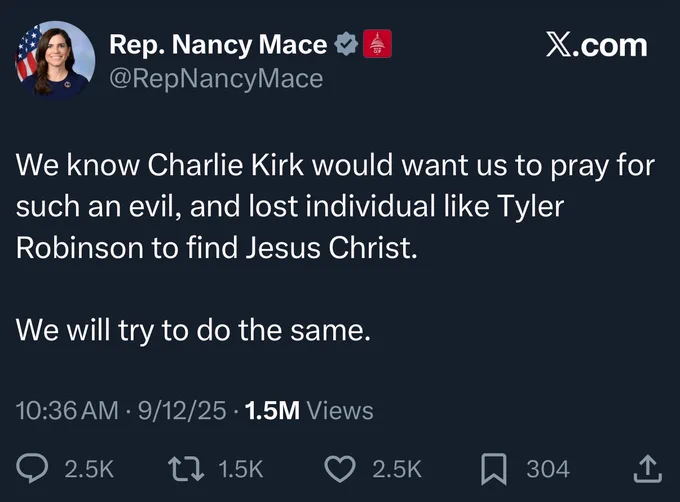The image size is (680, 502).
Task: Click the X.com logo text
Action: tap(596, 45)
